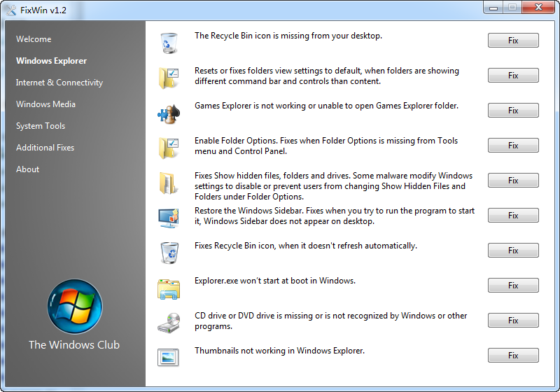
Task: Click The Windows Club text
Action: click(74, 345)
